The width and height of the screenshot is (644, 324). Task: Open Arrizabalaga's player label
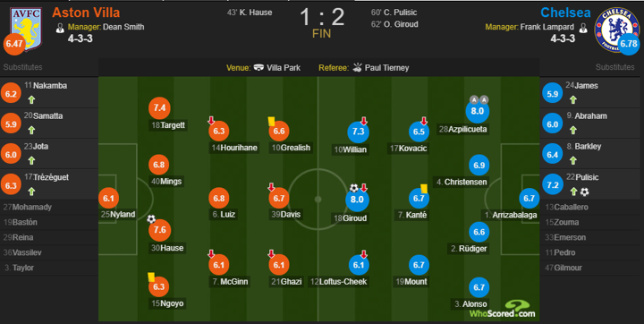510,215
